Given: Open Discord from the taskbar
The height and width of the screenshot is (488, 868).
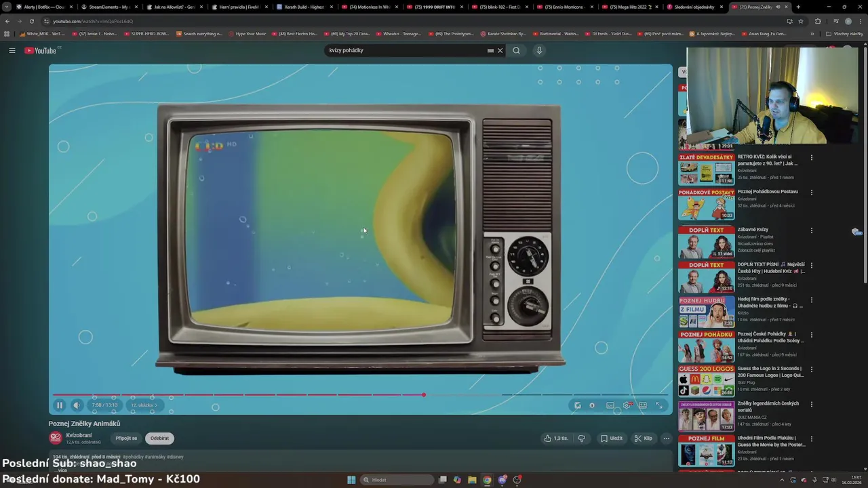Looking at the screenshot, I should pyautogui.click(x=502, y=480).
